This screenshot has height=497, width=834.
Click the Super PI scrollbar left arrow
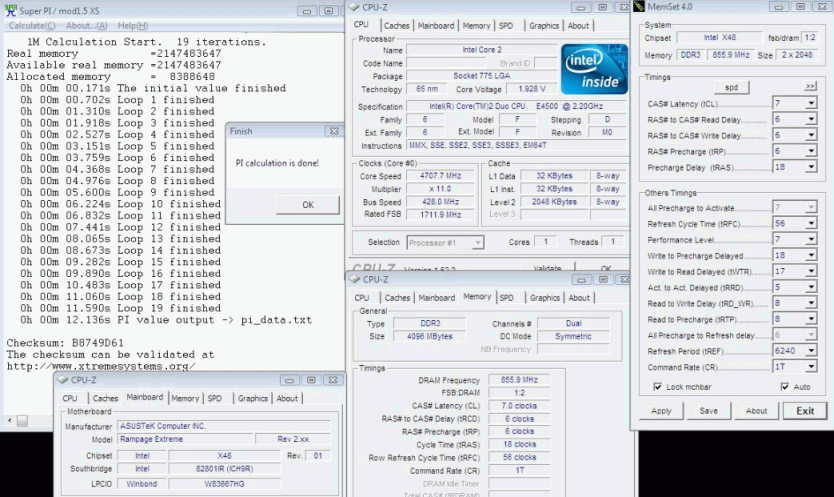[10, 421]
